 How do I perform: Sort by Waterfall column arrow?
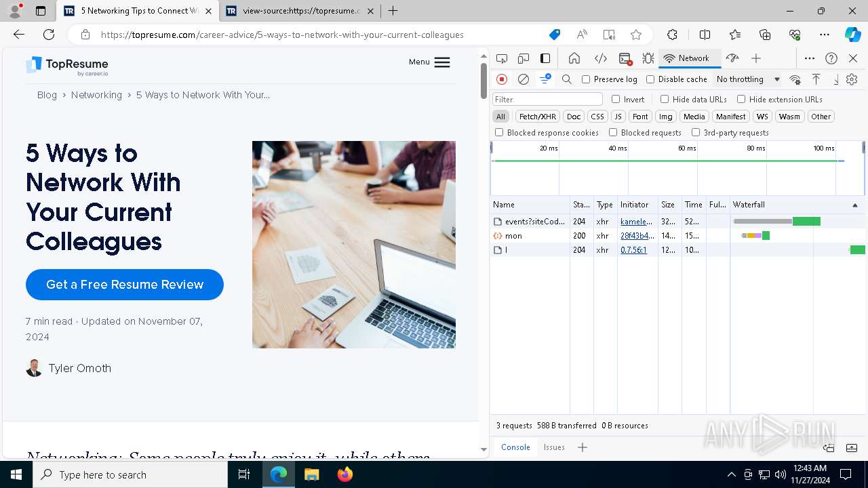854,205
